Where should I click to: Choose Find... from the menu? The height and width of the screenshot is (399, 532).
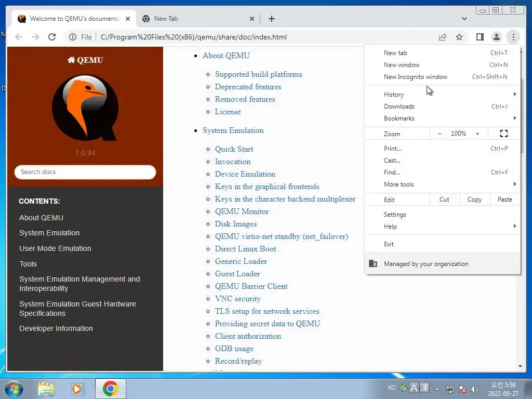pyautogui.click(x=442, y=172)
